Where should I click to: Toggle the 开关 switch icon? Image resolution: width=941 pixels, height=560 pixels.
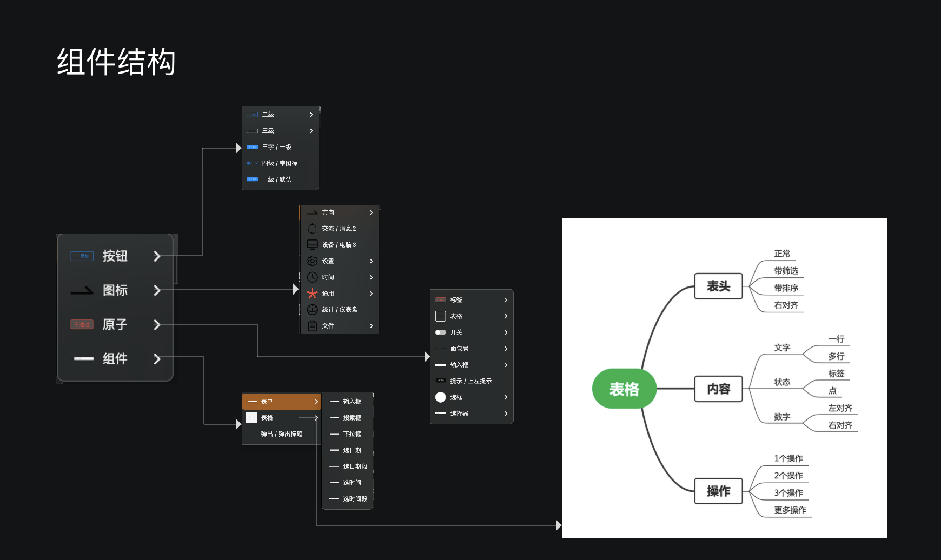point(440,332)
